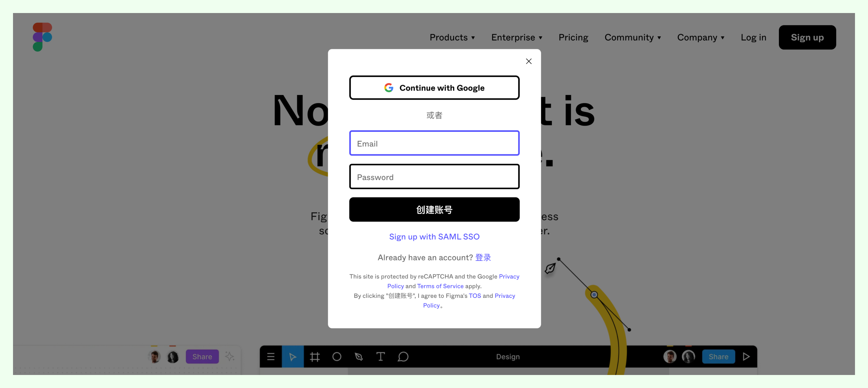This screenshot has height=388, width=868.
Task: Open Google Terms of Service link
Action: pos(440,286)
